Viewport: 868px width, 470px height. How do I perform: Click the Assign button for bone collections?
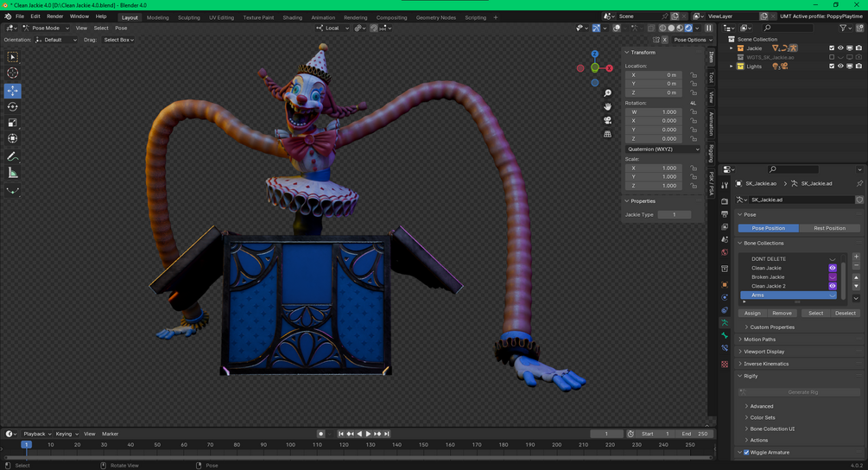point(751,314)
